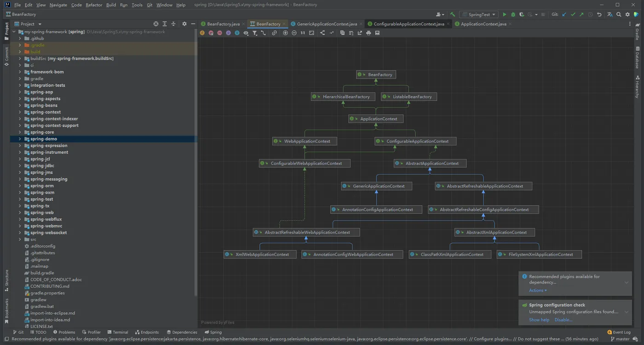Open Actions dropdown in plugins notification

(538, 290)
